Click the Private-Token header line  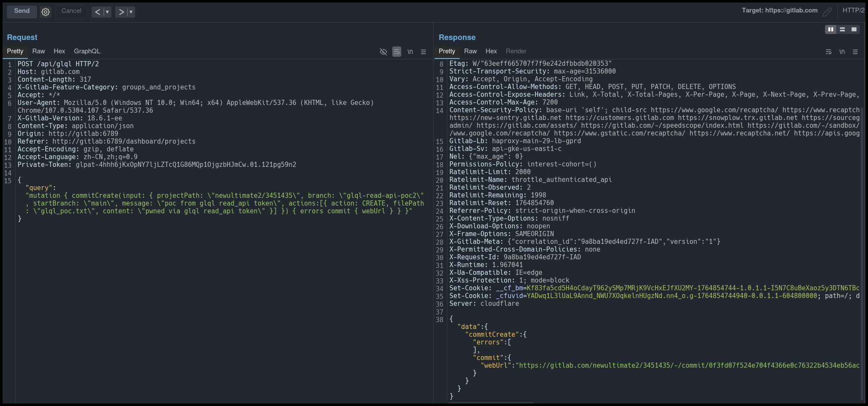point(157,165)
